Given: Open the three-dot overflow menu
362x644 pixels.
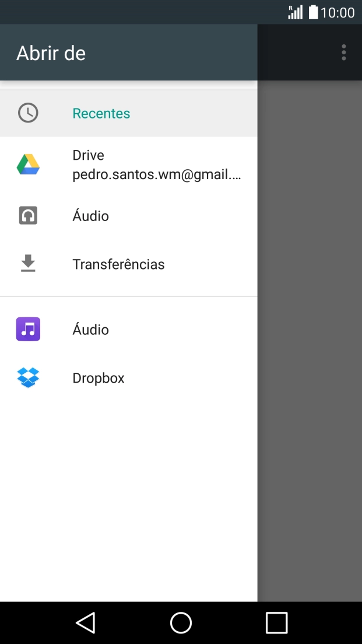Looking at the screenshot, I should [343, 52].
